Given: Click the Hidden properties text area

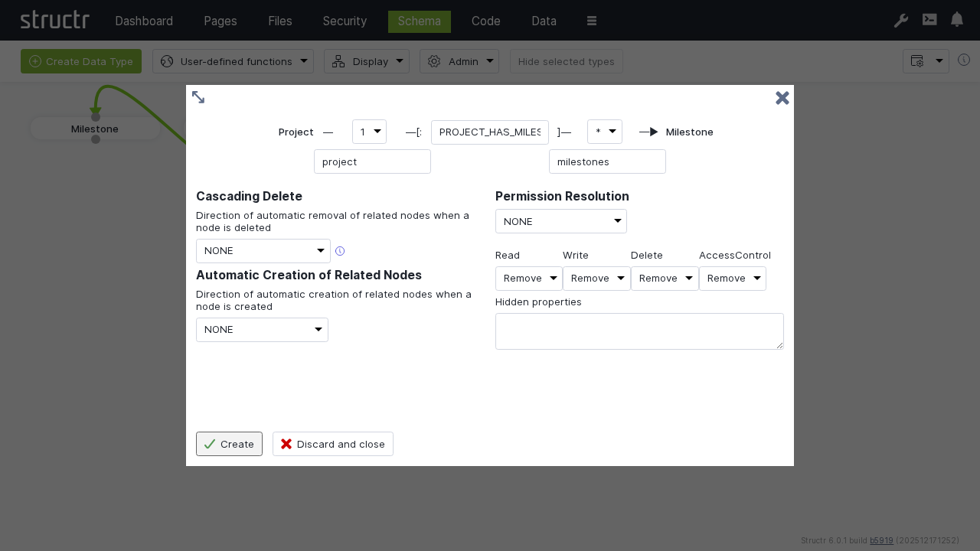Looking at the screenshot, I should [x=639, y=331].
